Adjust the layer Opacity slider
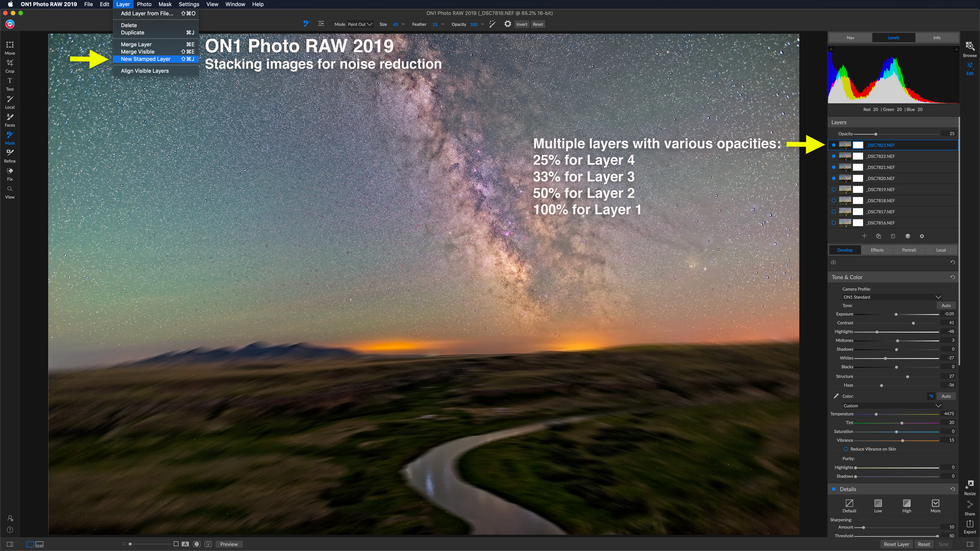The height and width of the screenshot is (551, 980). (876, 134)
